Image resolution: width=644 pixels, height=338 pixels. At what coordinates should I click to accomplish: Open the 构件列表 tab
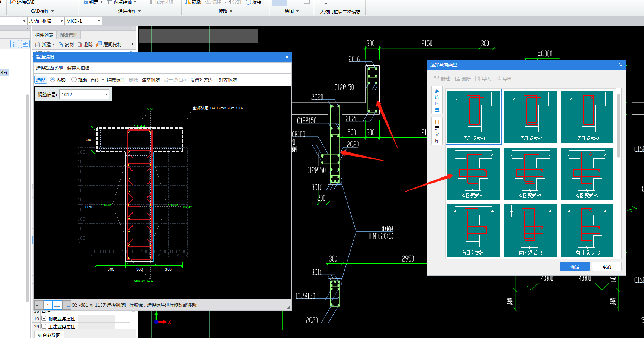pyautogui.click(x=44, y=35)
